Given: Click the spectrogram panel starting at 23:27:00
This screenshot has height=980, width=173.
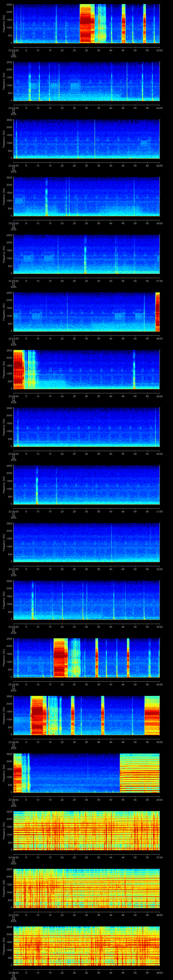Looking at the screenshot, I should tap(87, 312).
